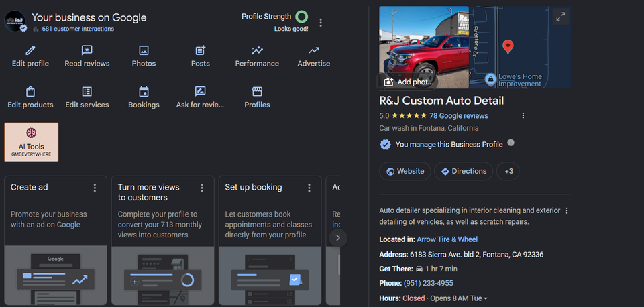Click the next arrow on card carousel
Image resolution: width=644 pixels, height=307 pixels.
click(x=338, y=238)
